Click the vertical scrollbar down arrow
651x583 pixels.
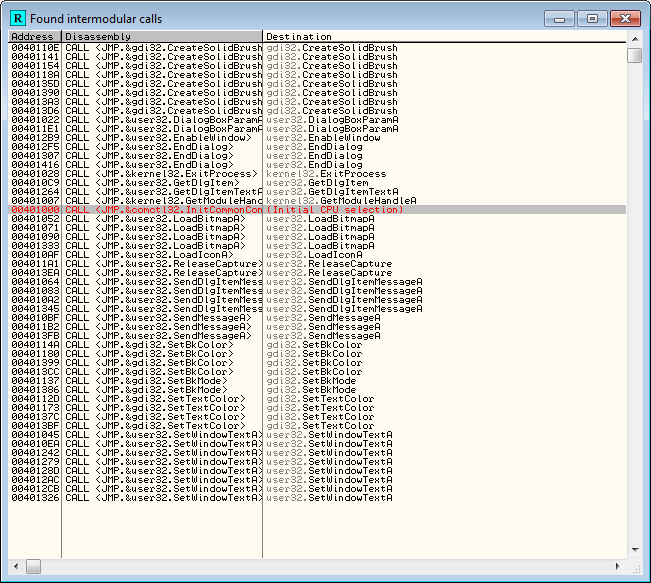[635, 550]
